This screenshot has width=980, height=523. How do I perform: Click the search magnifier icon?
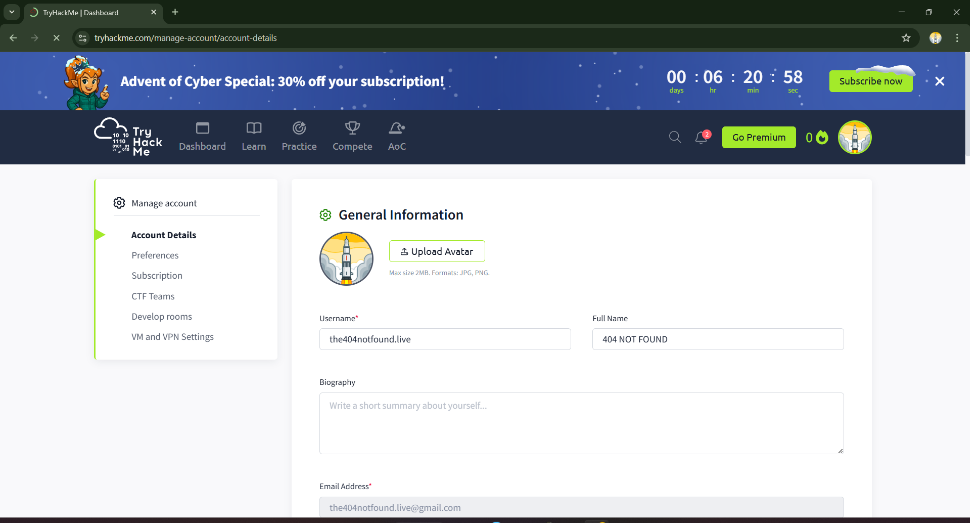(675, 137)
